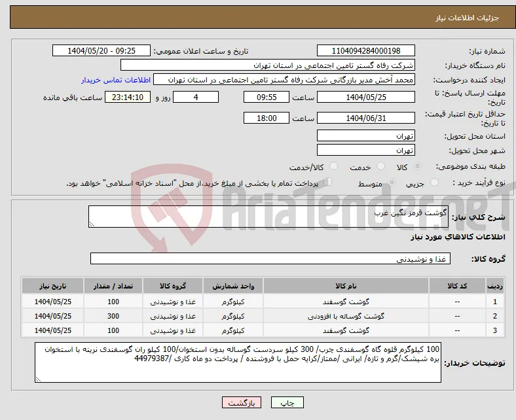Viewport: 516px width, 420px height.
Task: Click the بازگشت (back) button
Action: click(x=242, y=402)
